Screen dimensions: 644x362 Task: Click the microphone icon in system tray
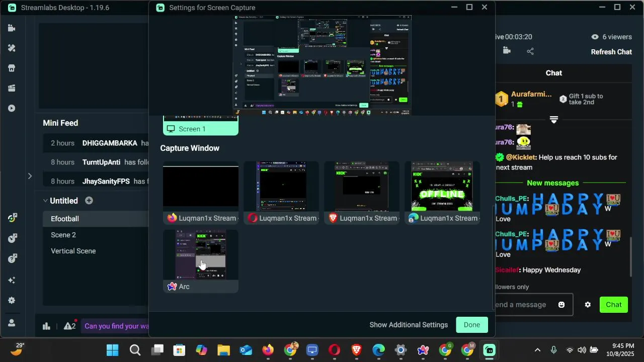point(554,350)
